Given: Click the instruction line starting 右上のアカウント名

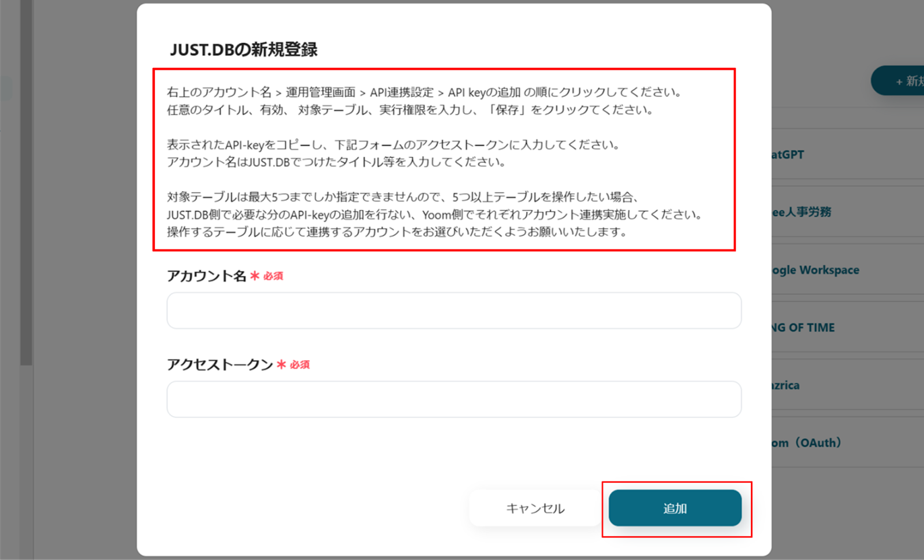Looking at the screenshot, I should [x=426, y=92].
